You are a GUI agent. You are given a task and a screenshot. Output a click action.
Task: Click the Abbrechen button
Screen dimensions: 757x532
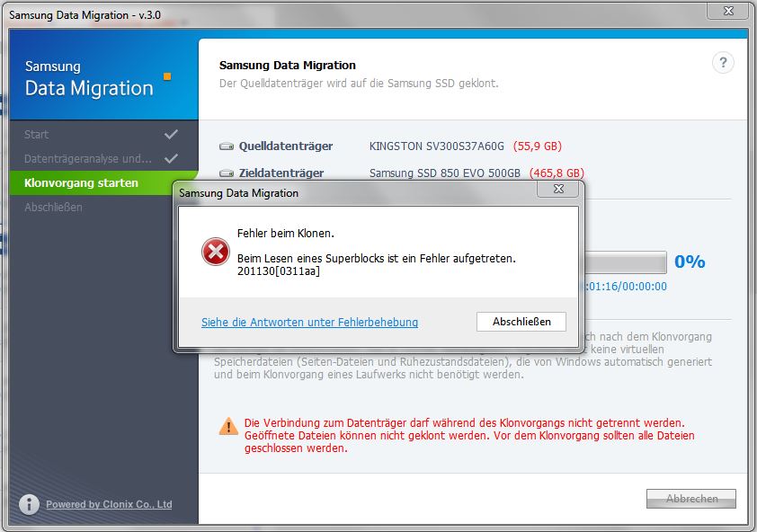691,498
